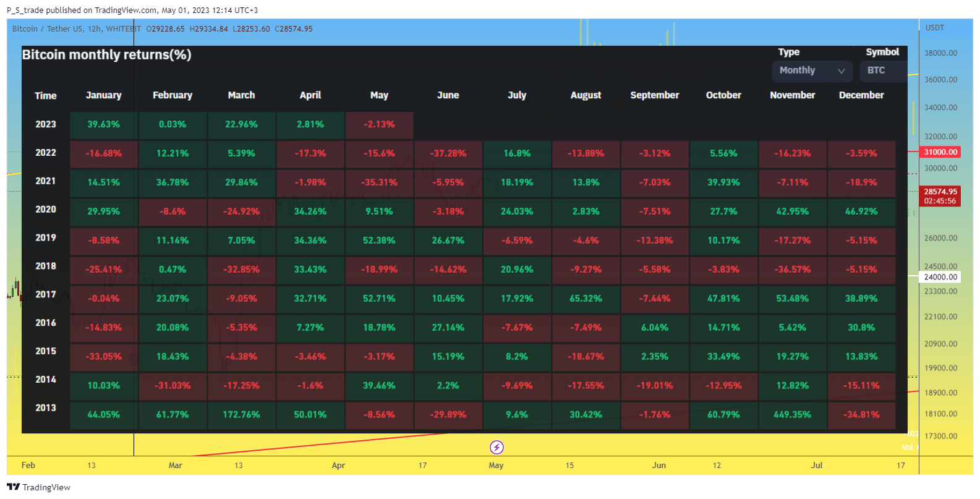Click the 28574.95 current price label

tap(940, 196)
